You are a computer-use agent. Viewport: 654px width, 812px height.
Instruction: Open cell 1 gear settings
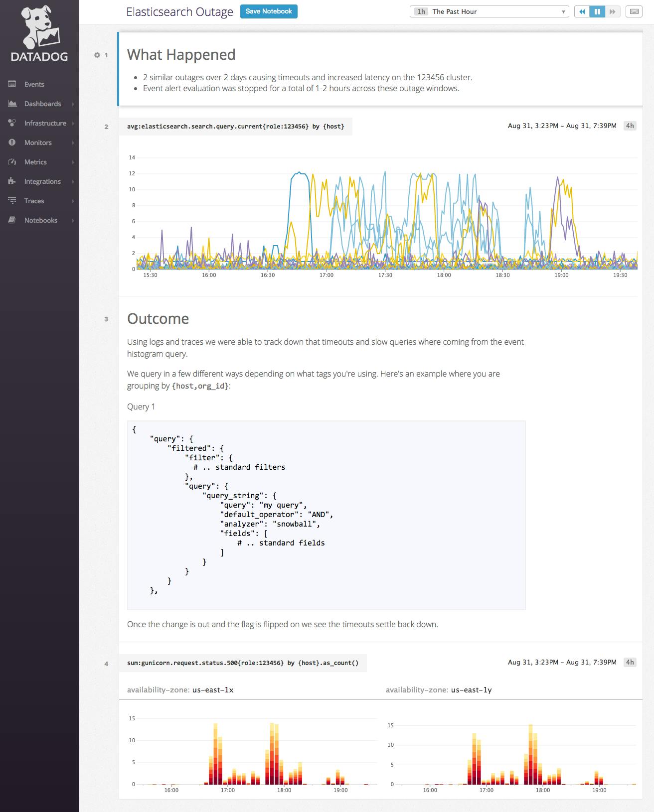click(x=97, y=55)
